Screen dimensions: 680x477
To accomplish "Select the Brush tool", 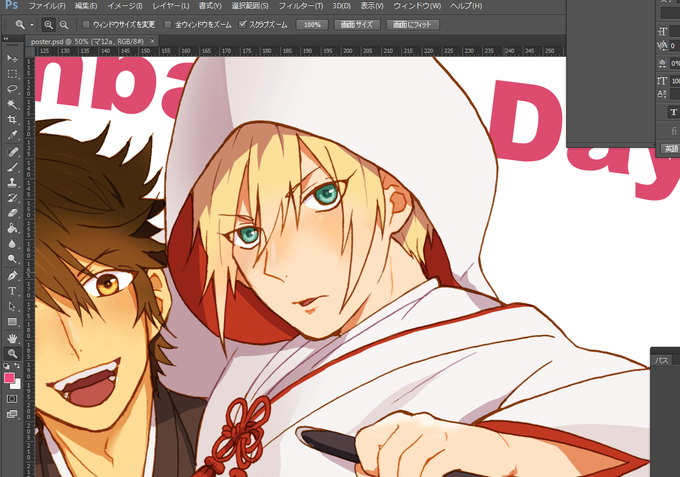I will [12, 167].
